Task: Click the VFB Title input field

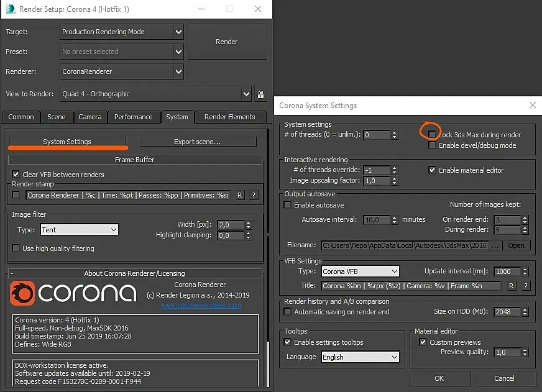Action: [x=411, y=286]
